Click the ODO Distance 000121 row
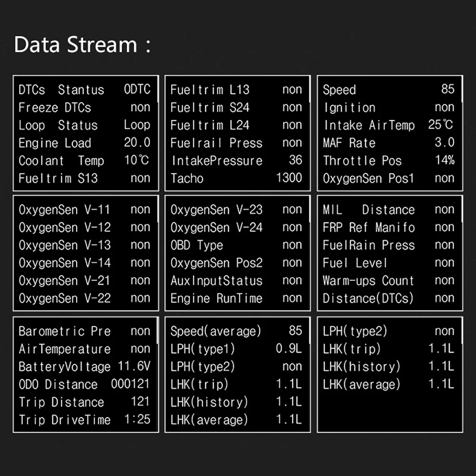The width and height of the screenshot is (476, 476). point(84,384)
